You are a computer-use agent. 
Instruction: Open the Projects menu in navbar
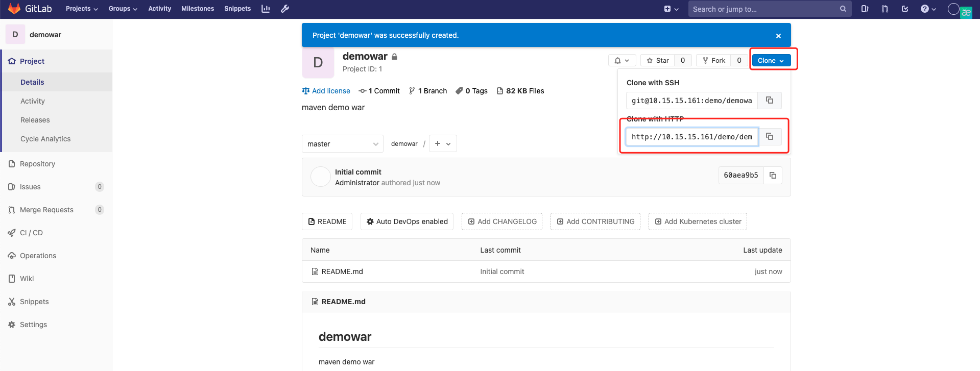pyautogui.click(x=82, y=9)
